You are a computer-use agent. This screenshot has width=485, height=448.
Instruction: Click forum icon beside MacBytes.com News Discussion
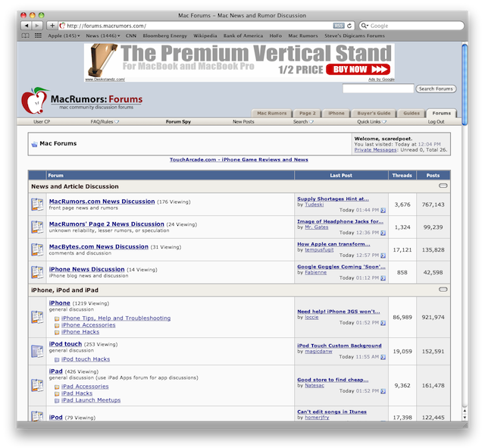pyautogui.click(x=37, y=249)
